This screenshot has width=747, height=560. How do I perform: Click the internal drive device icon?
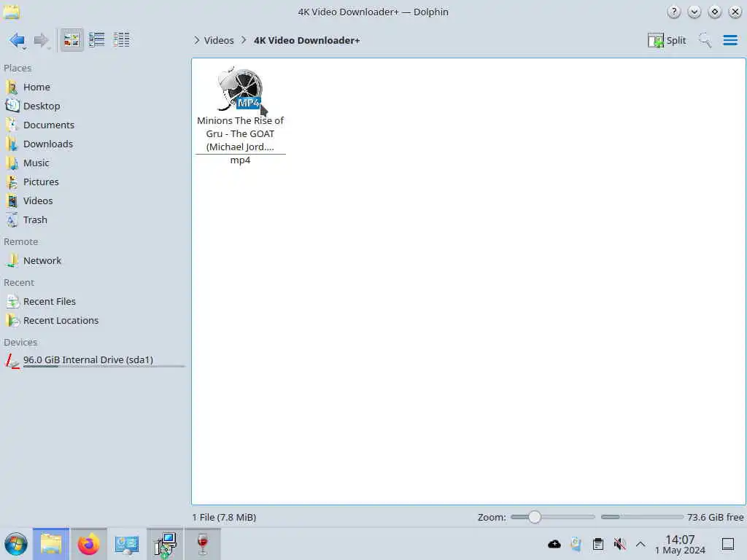[x=12, y=361]
